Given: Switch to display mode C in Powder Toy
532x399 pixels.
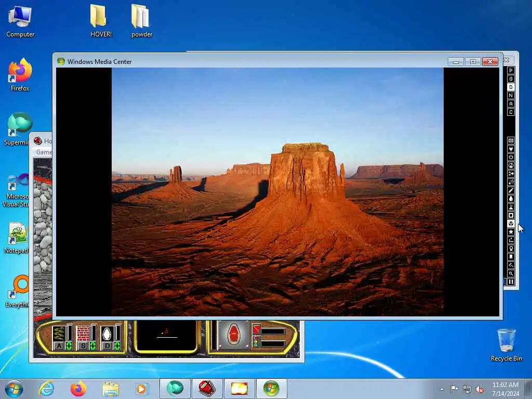Looking at the screenshot, I should point(511,112).
